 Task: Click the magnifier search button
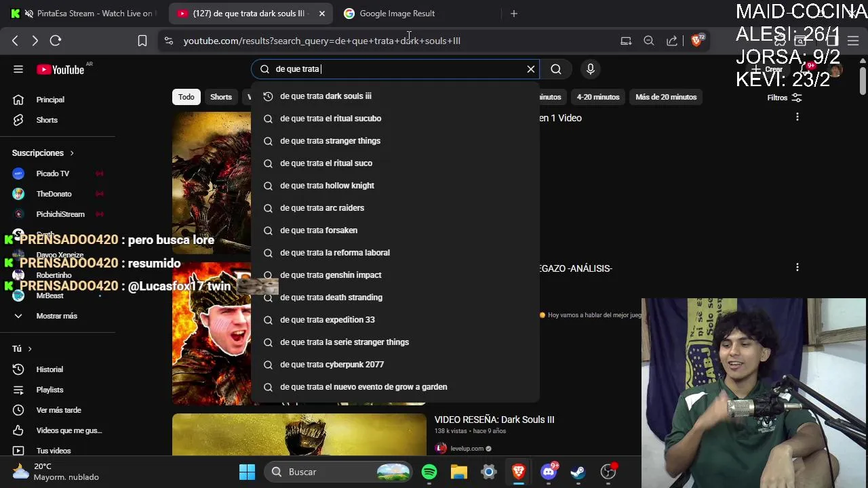coord(556,69)
